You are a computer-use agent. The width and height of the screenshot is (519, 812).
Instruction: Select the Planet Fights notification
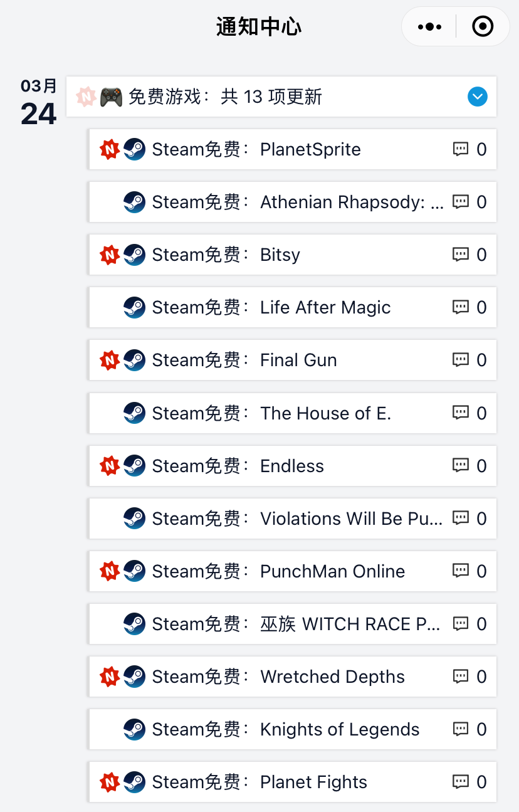pos(293,782)
